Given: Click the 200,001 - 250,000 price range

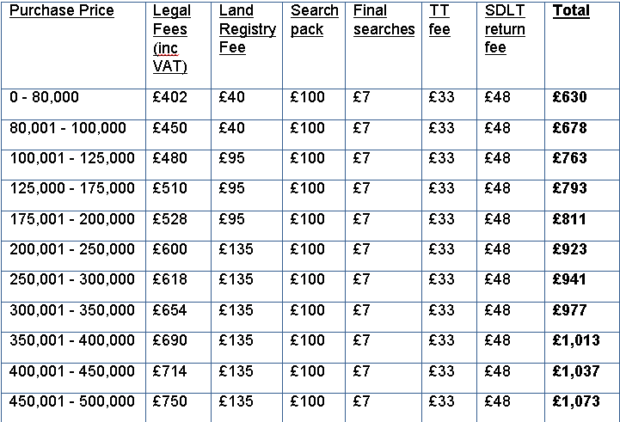Looking at the screenshot, I should [x=72, y=249].
